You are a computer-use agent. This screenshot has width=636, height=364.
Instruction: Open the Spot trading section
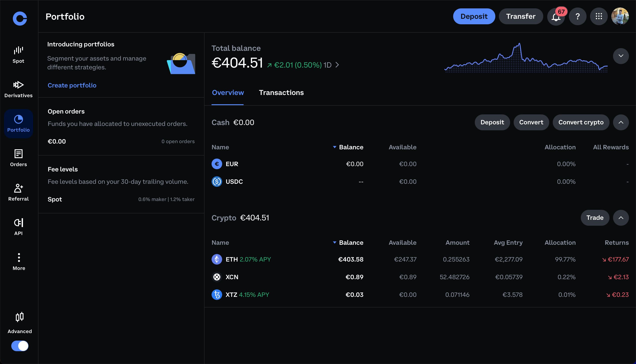coord(19,55)
